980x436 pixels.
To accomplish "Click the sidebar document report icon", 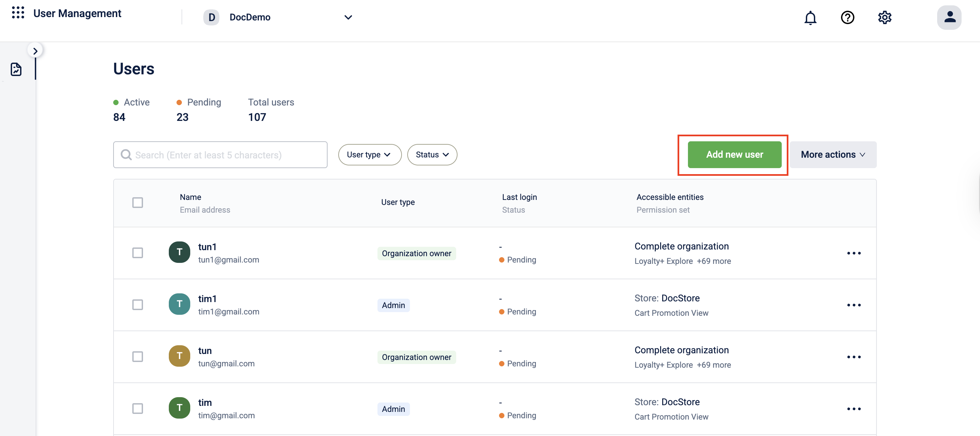I will 16,69.
